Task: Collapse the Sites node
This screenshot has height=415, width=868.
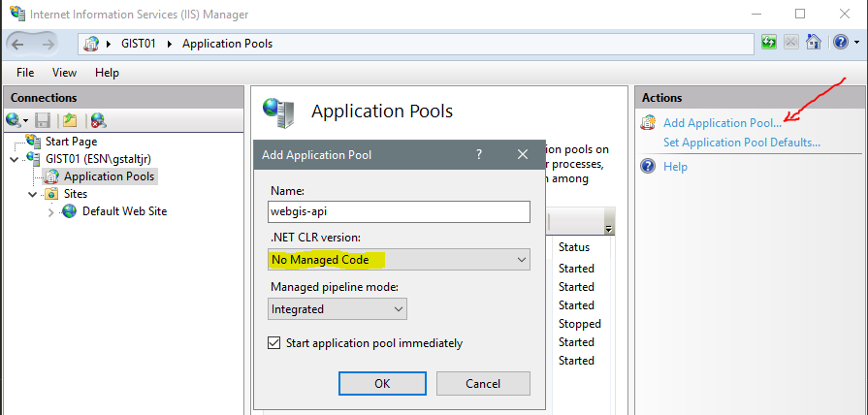Action: pyautogui.click(x=33, y=194)
